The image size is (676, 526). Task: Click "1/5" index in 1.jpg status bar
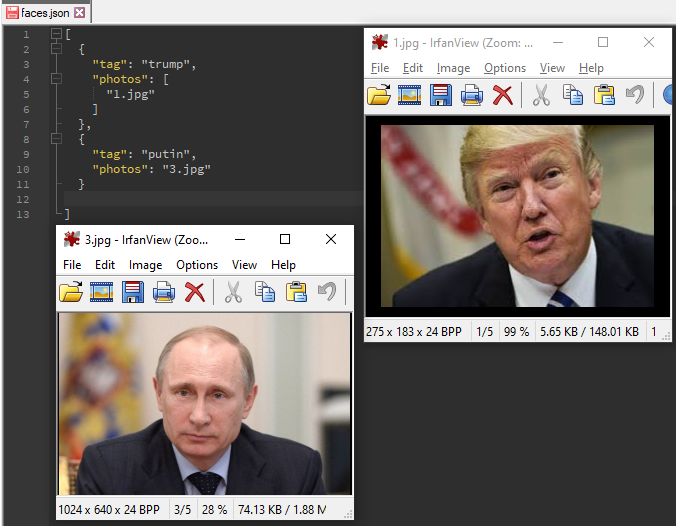click(x=485, y=332)
